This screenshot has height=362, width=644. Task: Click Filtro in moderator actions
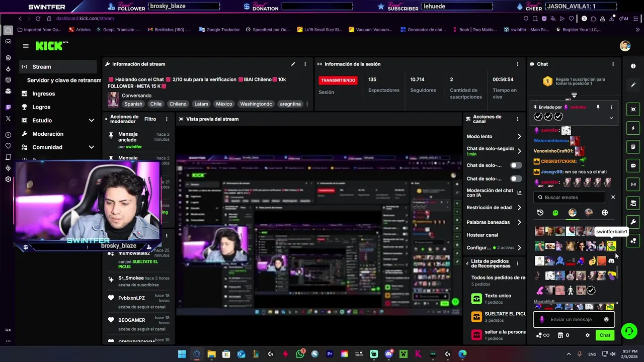[150, 119]
